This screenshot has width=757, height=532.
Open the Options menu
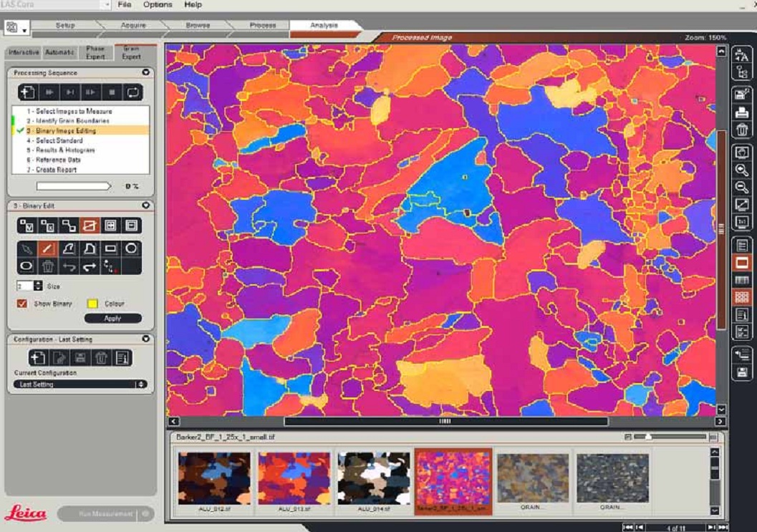click(x=158, y=5)
